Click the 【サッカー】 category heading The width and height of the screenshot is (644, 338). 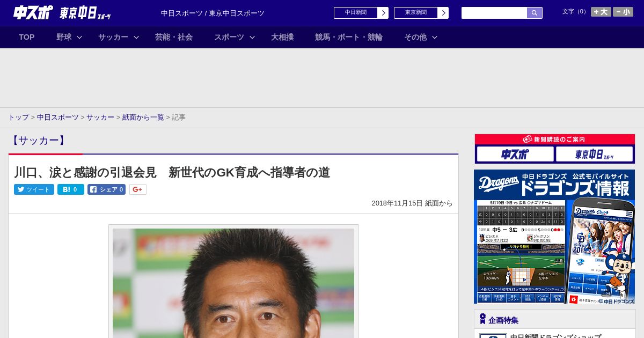coord(38,141)
